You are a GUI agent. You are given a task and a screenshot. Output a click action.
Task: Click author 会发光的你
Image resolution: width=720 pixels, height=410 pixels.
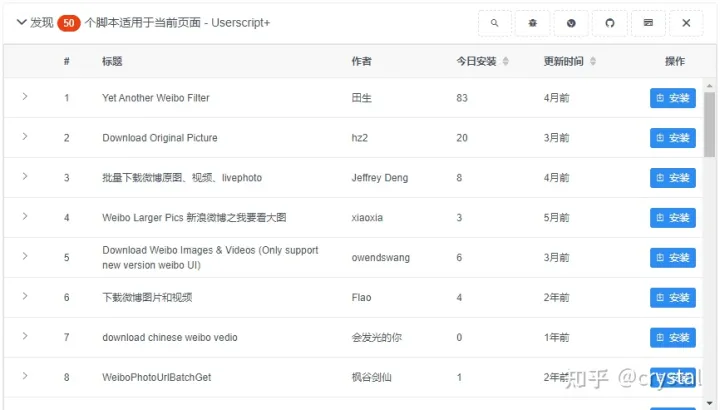pos(377,337)
